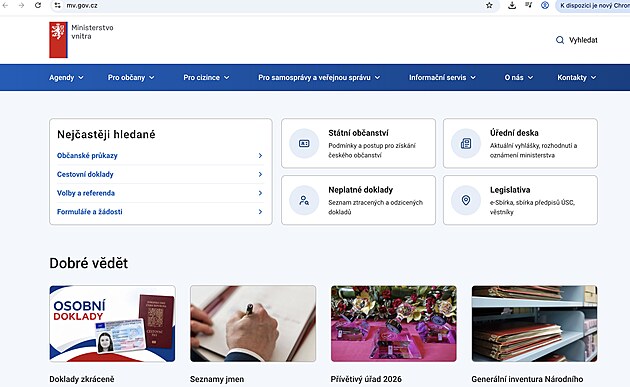This screenshot has height=387, width=630.
Task: Open the Informační servis menu item
Action: [x=438, y=78]
